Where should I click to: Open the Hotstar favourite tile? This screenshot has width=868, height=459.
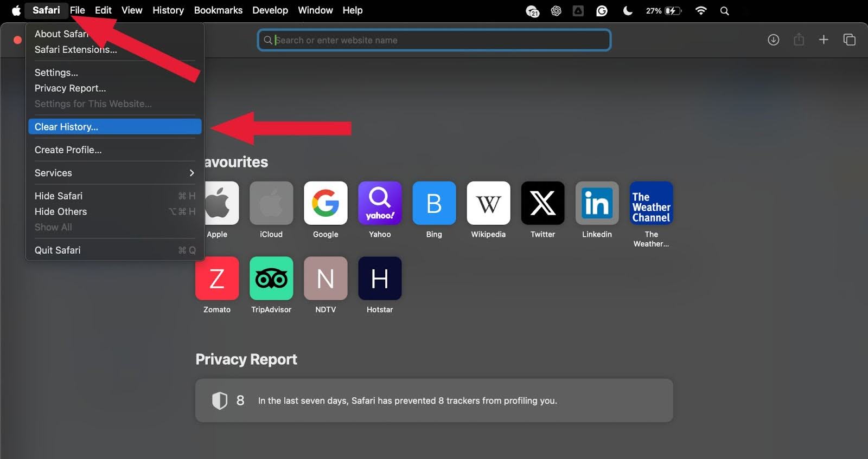point(380,279)
